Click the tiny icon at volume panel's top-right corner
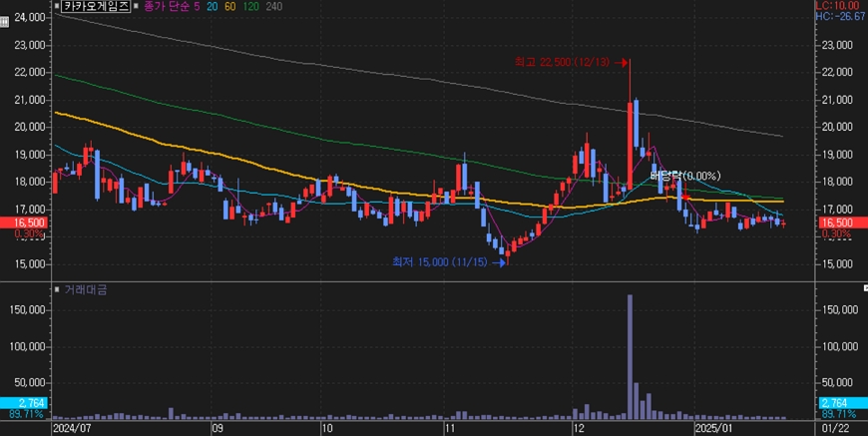868x436 pixels. [864, 288]
